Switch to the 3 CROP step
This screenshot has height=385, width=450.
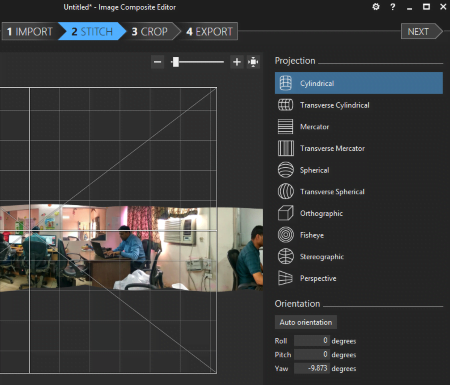pos(150,31)
